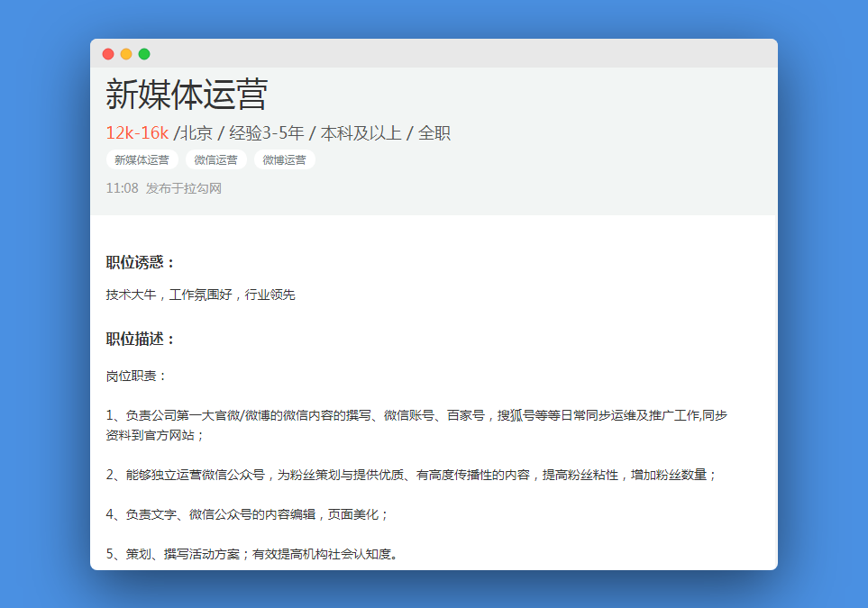Click the green maximize window button
Image resolution: width=868 pixels, height=608 pixels.
[144, 54]
